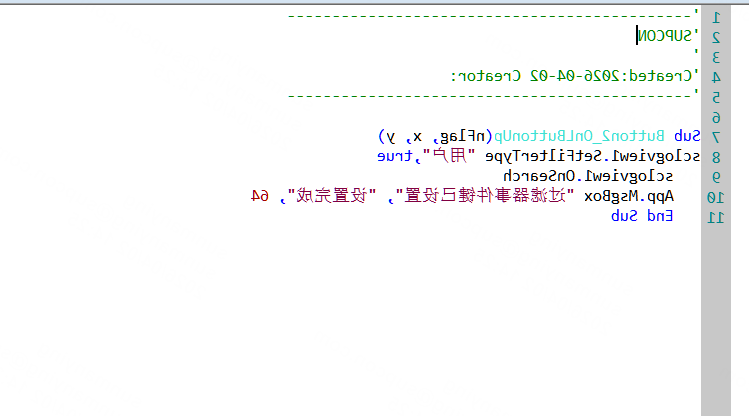Click the (nFlag, x, y) parameter list

pyautogui.click(x=435, y=137)
